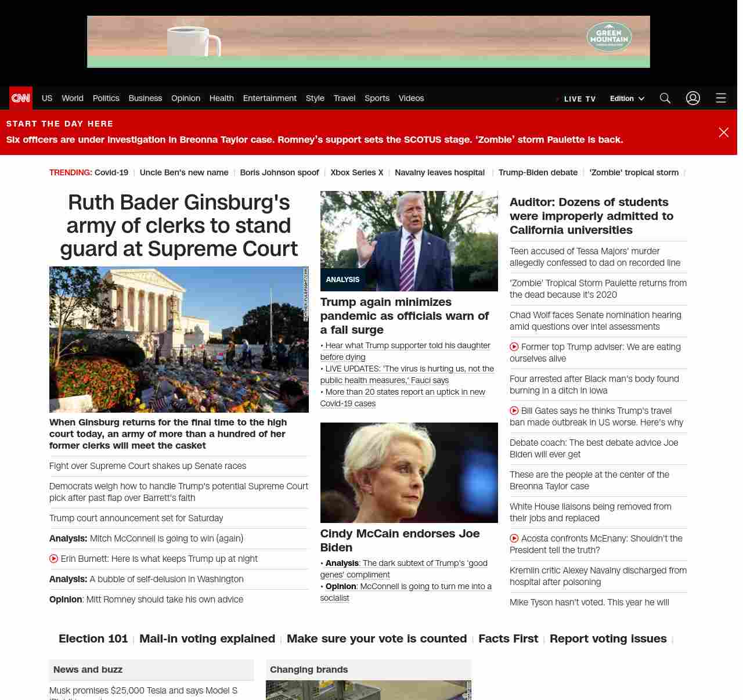Go to the Entertainment section
The height and width of the screenshot is (700, 743).
(x=269, y=98)
